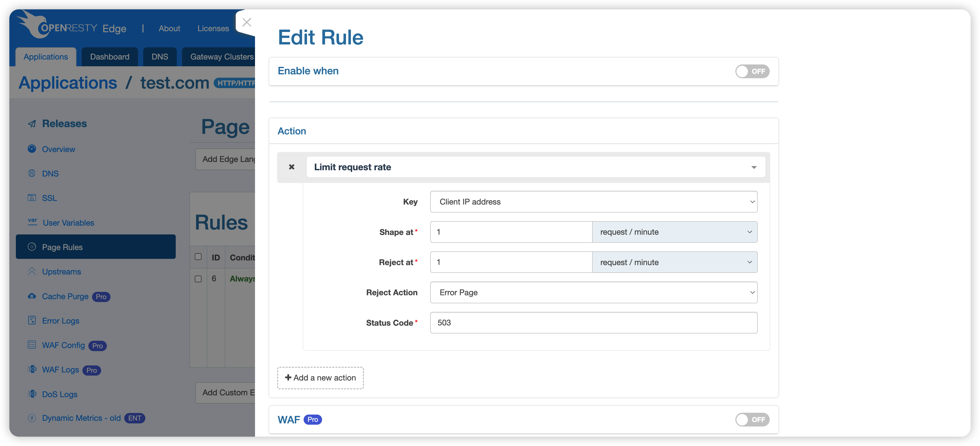Screen dimensions: 980x446
Task: Switch to the Dashboard tab
Action: coord(109,57)
